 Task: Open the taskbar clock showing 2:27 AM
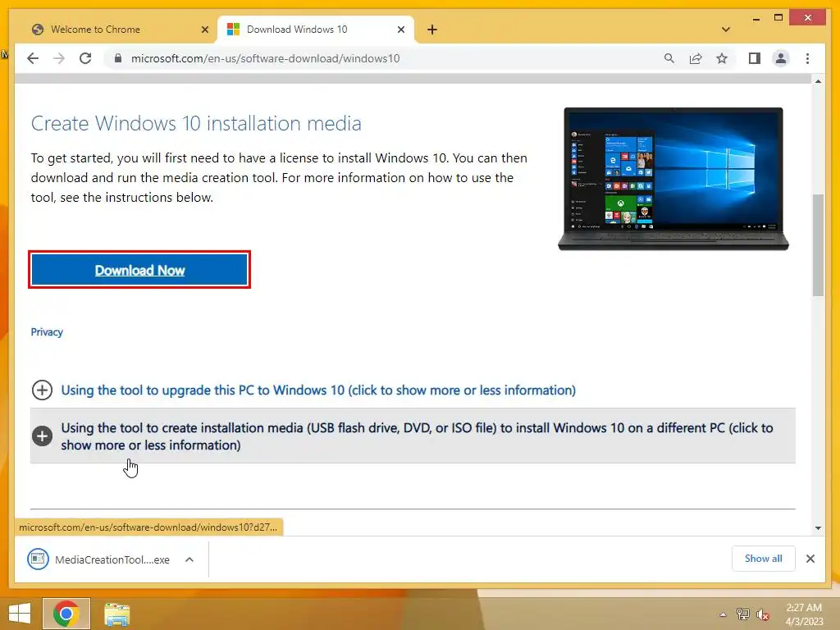804,614
